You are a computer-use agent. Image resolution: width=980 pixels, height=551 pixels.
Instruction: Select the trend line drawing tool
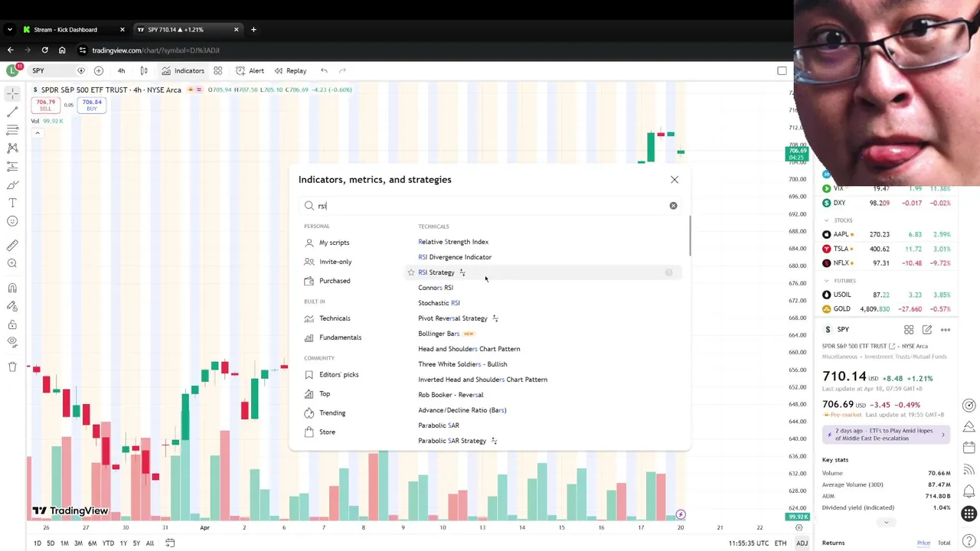coord(12,112)
